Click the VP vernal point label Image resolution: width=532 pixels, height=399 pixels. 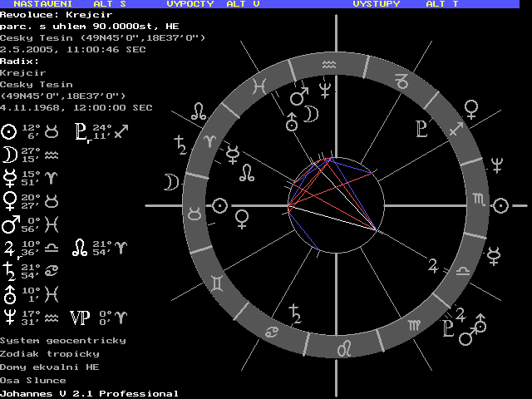click(x=80, y=318)
